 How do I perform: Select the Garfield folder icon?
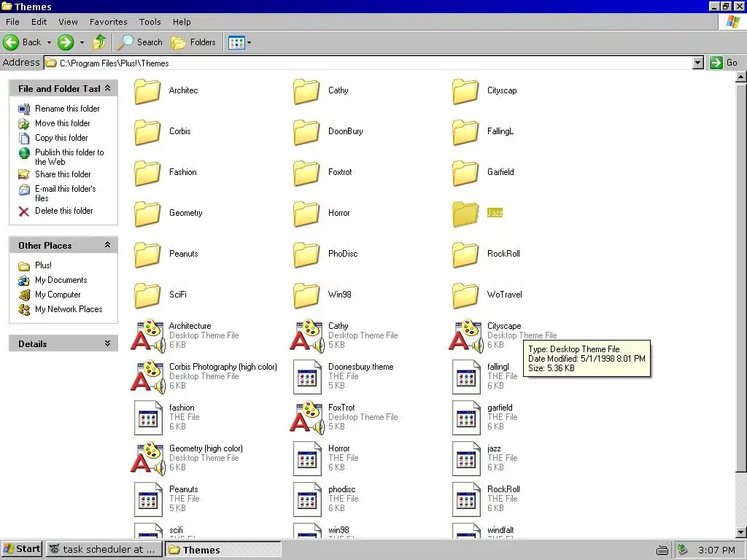[465, 173]
